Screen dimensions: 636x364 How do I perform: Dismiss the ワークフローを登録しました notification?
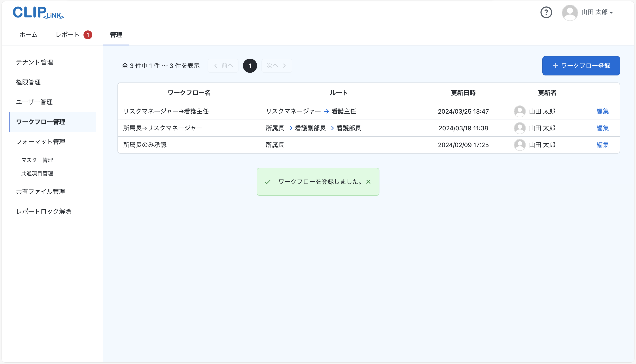click(369, 182)
